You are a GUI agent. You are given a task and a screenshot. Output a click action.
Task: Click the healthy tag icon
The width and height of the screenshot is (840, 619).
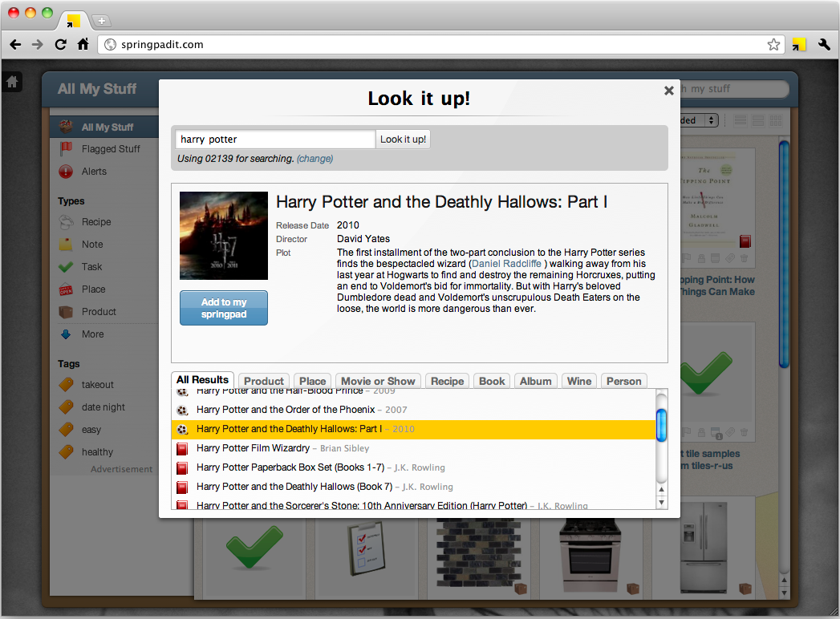click(x=66, y=452)
